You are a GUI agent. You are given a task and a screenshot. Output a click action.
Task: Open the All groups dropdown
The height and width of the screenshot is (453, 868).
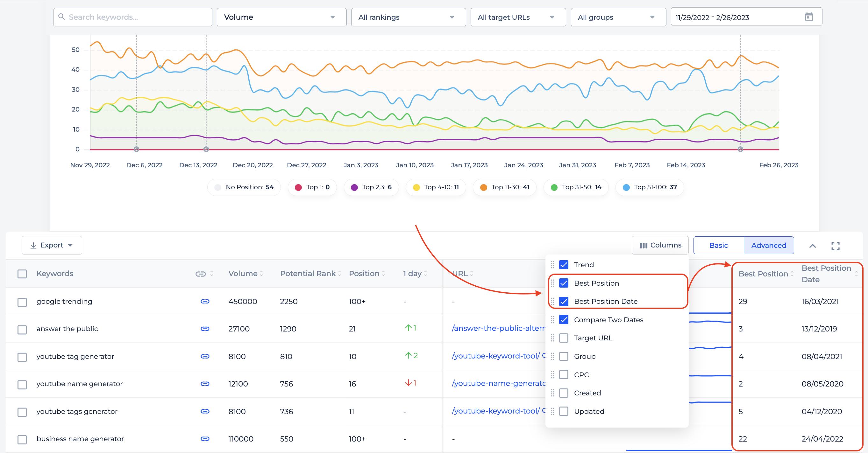pyautogui.click(x=618, y=17)
